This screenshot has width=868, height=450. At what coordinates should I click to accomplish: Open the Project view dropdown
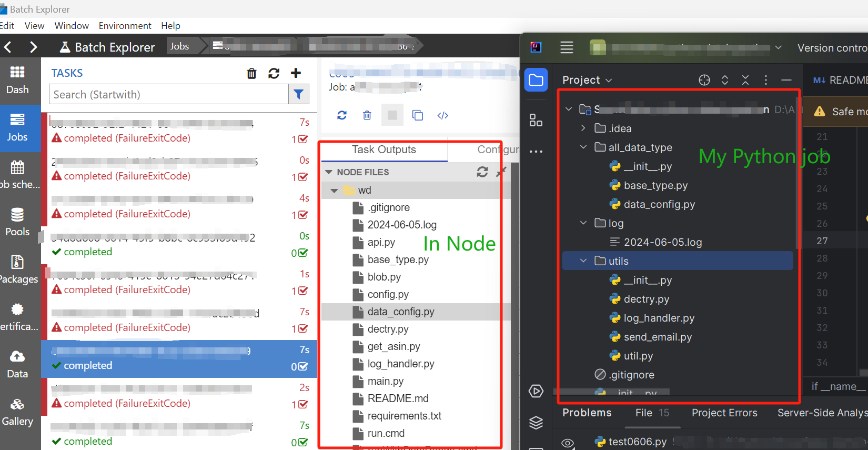(587, 80)
